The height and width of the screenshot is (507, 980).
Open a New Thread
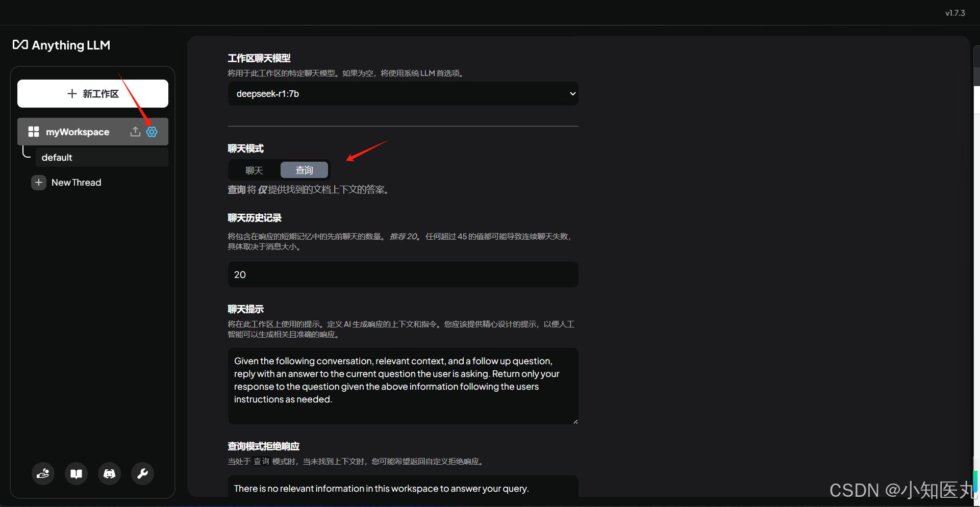[x=77, y=182]
